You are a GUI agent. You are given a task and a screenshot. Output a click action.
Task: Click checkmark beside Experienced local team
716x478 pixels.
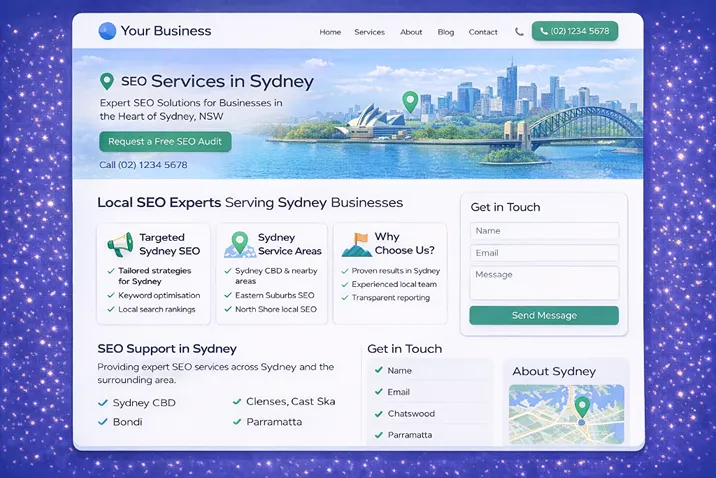(345, 284)
